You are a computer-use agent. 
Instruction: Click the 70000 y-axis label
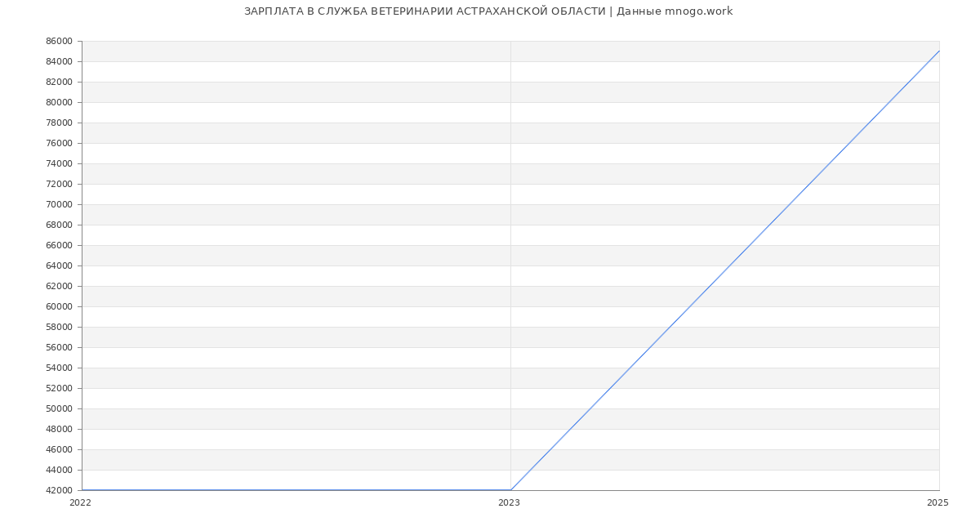tap(60, 205)
